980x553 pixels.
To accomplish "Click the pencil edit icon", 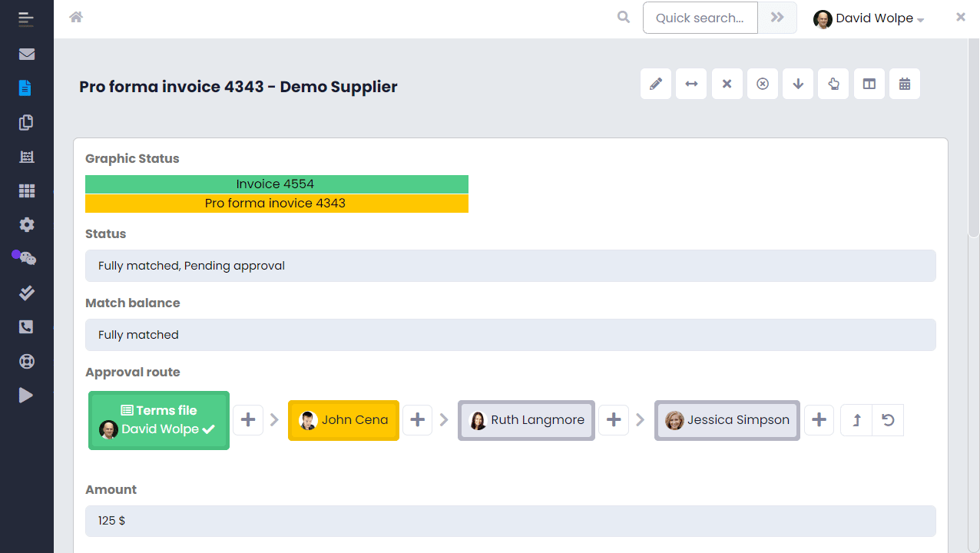I will click(655, 84).
